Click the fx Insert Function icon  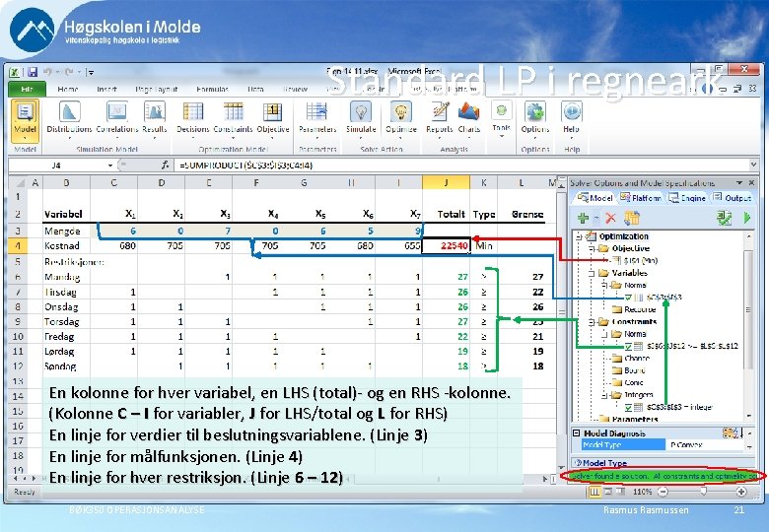[166, 166]
